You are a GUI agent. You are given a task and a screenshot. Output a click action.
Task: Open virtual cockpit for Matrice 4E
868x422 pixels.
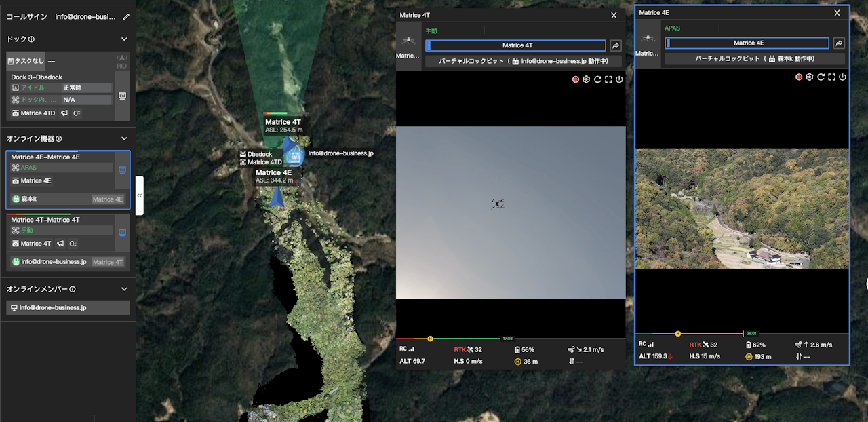coord(754,59)
